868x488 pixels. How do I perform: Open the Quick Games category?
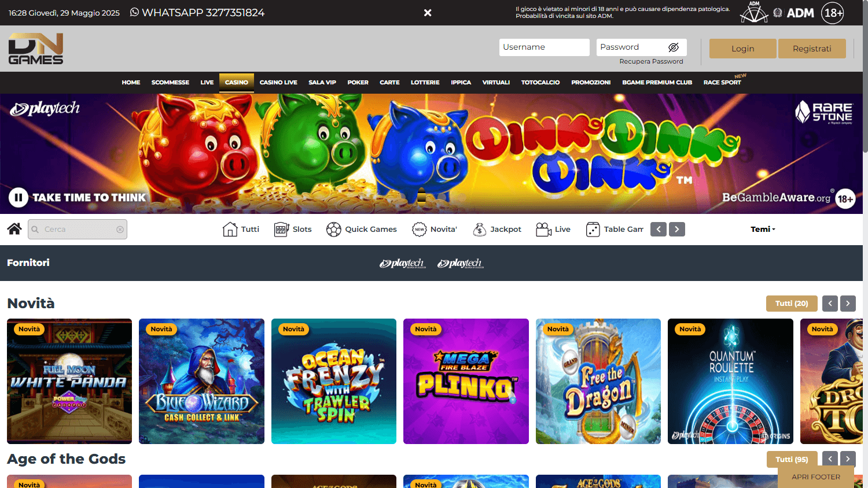coord(333,229)
